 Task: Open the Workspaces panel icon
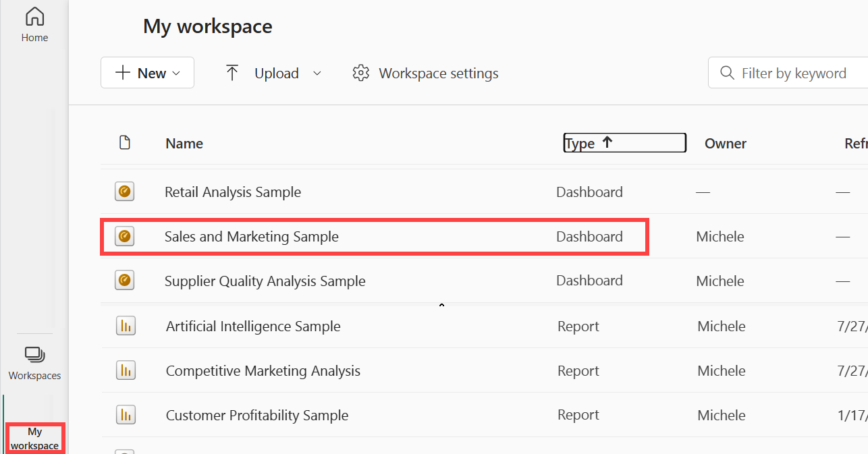[x=34, y=353]
